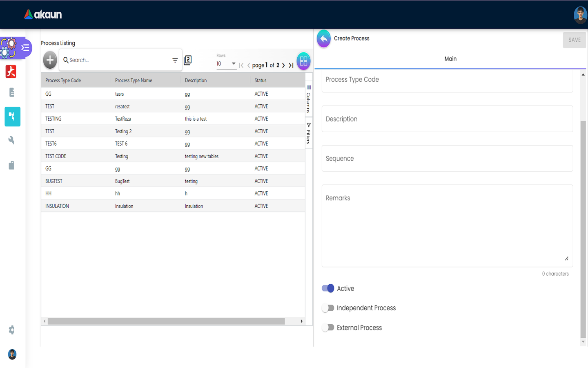588x368 pixels.
Task: Expand the Filters side panel
Action: click(x=309, y=134)
